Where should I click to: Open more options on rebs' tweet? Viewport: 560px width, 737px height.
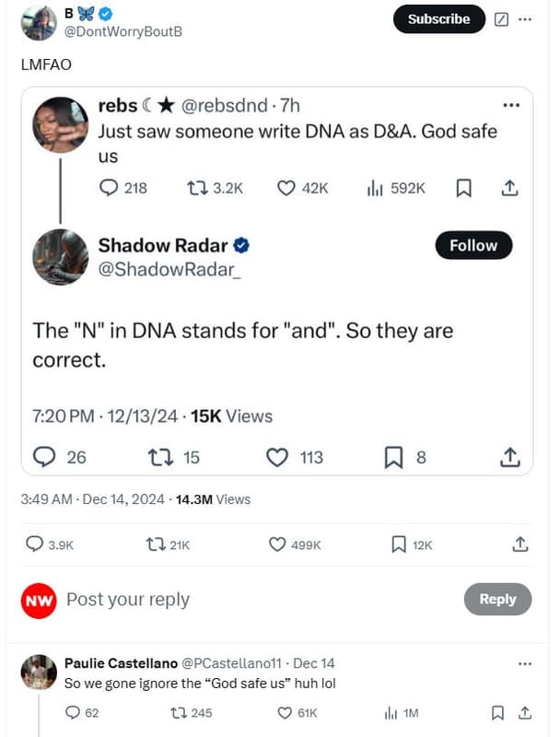click(x=511, y=105)
